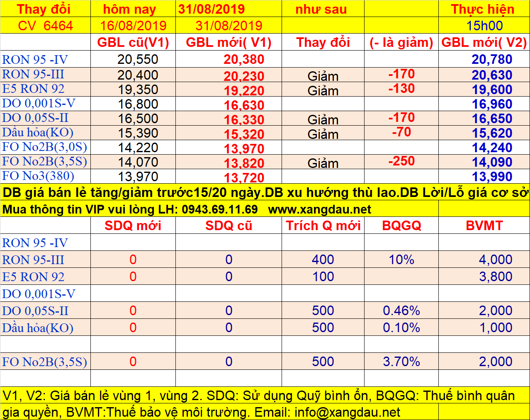Viewport: 530px width, 420px height.
Task: Click 'RON 95-III' row label in price table
Action: point(33,74)
